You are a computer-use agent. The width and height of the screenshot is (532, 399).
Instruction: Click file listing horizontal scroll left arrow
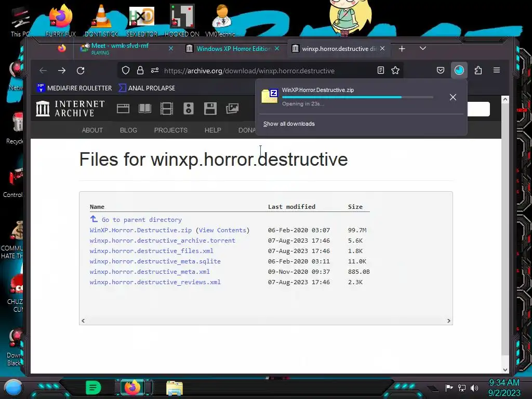tap(83, 321)
